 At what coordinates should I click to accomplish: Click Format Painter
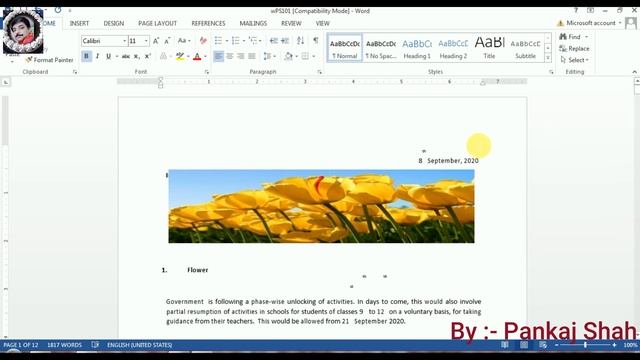49,60
